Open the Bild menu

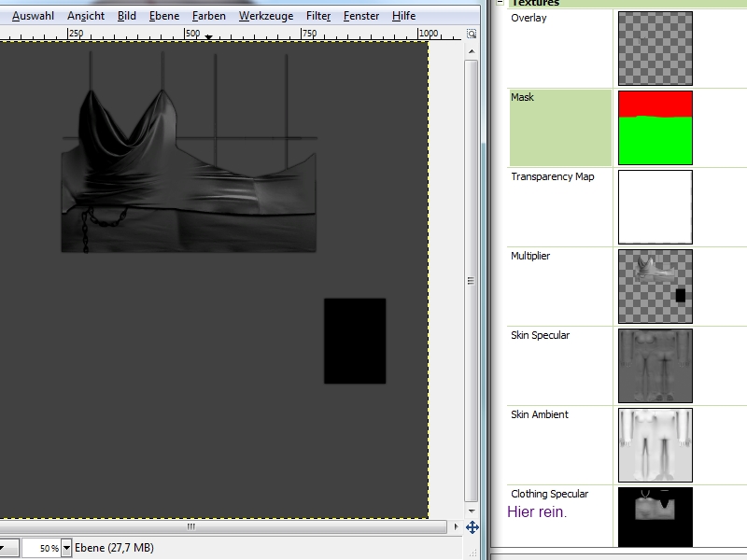point(127,16)
